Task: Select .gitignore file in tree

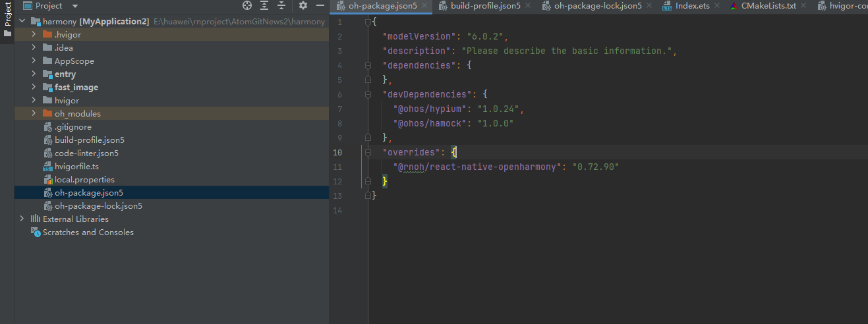Action: click(x=73, y=127)
